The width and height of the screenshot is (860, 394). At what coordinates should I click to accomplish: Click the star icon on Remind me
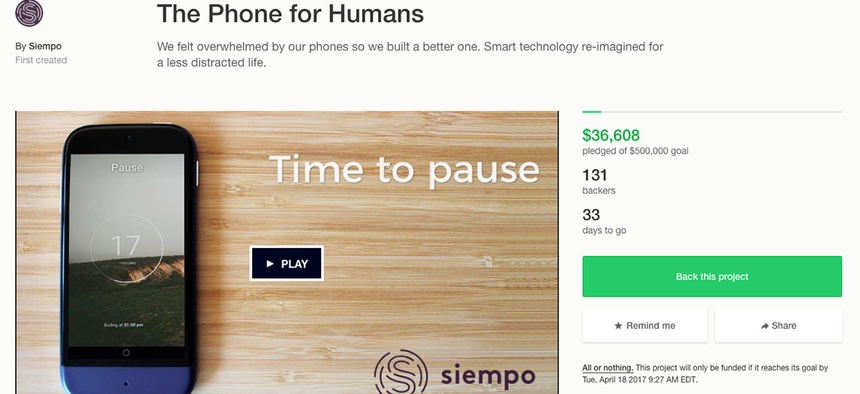point(618,325)
